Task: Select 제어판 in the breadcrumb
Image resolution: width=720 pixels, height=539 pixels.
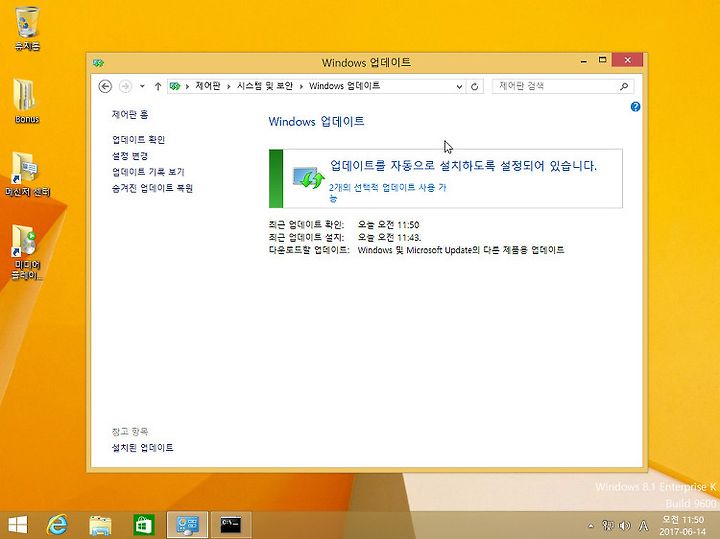Action: pyautogui.click(x=208, y=86)
